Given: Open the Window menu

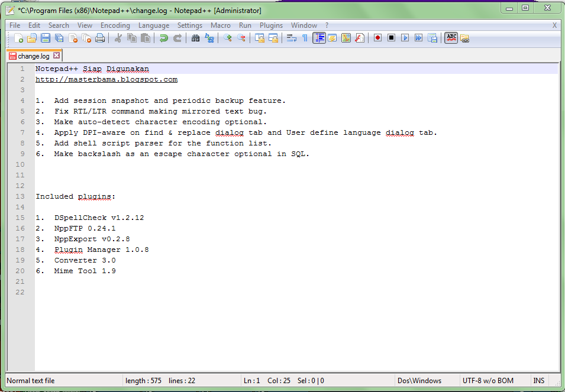Looking at the screenshot, I should click(x=304, y=25).
